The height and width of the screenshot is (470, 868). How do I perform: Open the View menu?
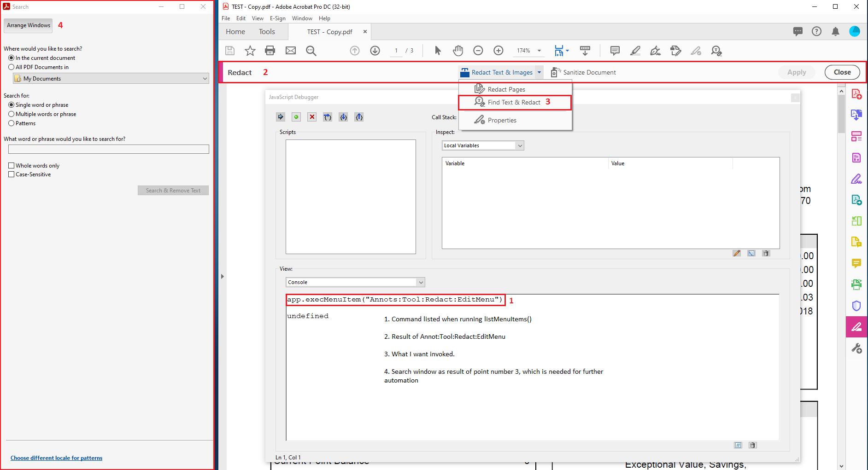(x=258, y=18)
